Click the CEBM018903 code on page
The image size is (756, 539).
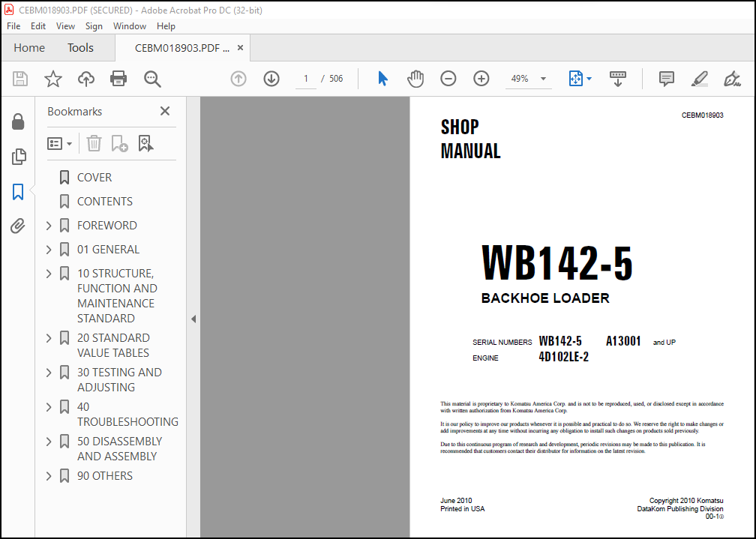coord(702,115)
